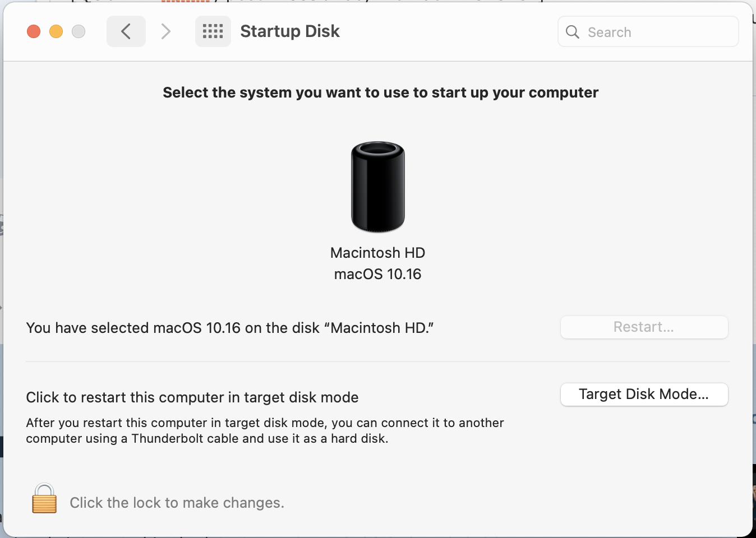Click "Click the lock to make changes" text
Screen dimensions: 756x538
177,503
